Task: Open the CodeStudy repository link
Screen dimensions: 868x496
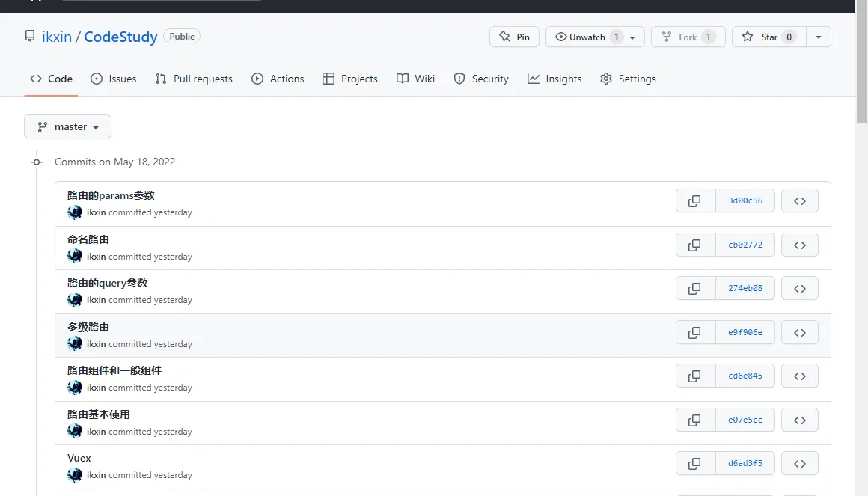Action: [x=120, y=37]
